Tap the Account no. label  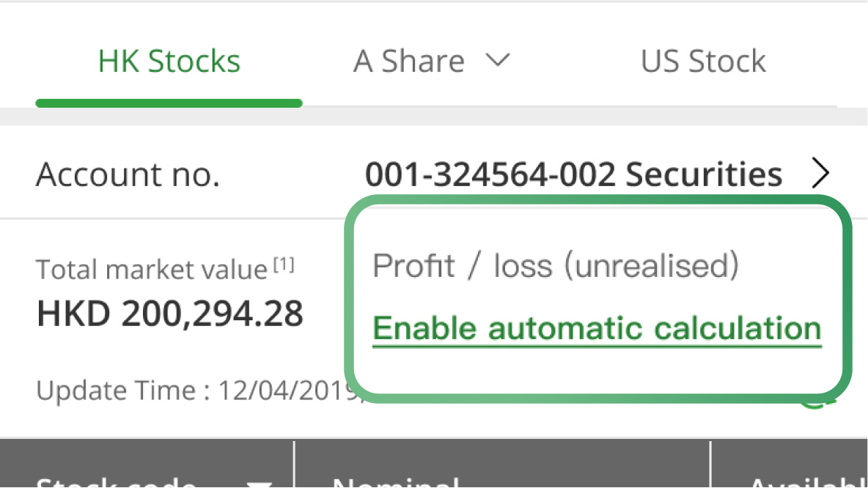pyautogui.click(x=128, y=174)
